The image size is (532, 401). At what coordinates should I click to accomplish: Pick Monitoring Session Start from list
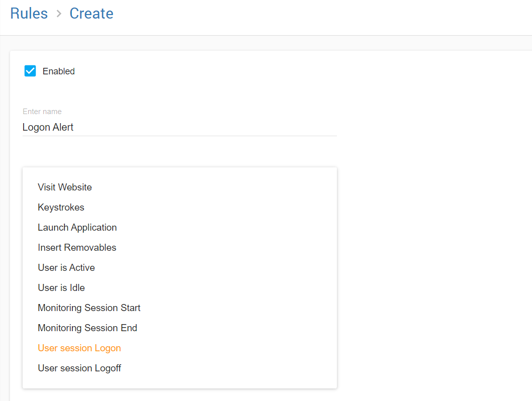89,308
